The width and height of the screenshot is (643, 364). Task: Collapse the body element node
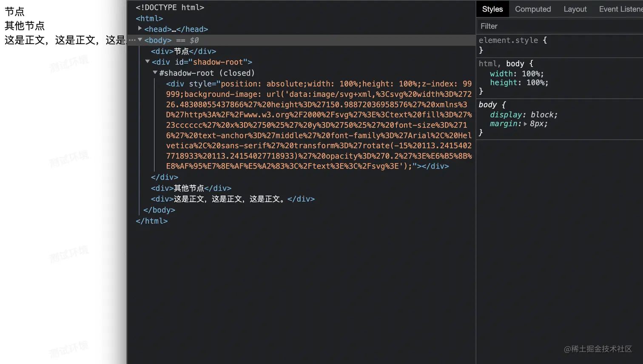[140, 40]
